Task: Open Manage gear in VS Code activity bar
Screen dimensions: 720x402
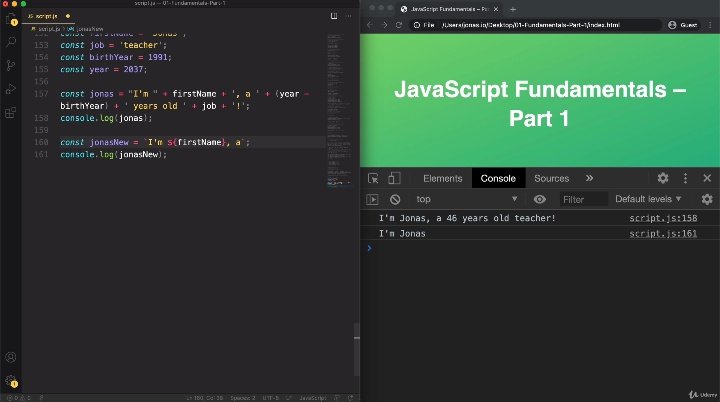Action: click(11, 381)
